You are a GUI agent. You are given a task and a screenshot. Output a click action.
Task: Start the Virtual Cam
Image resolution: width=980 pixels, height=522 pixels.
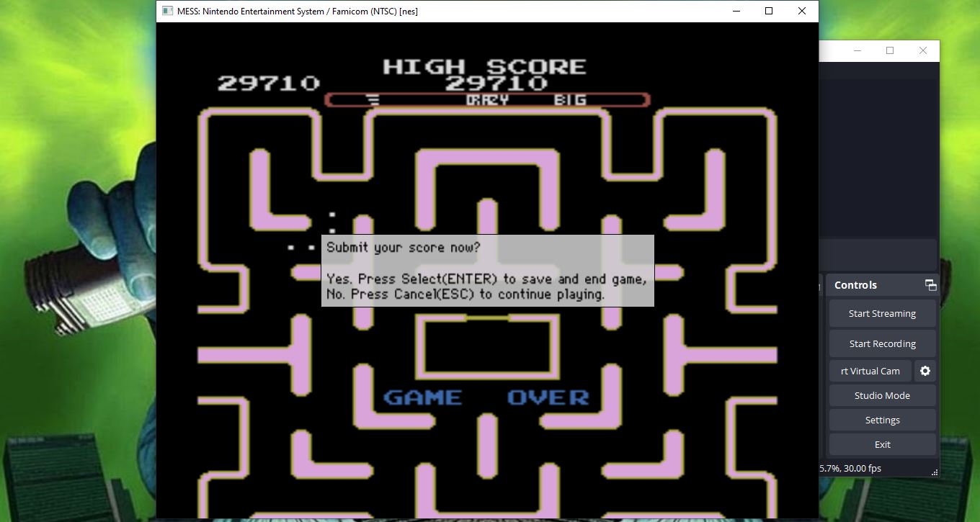click(870, 371)
